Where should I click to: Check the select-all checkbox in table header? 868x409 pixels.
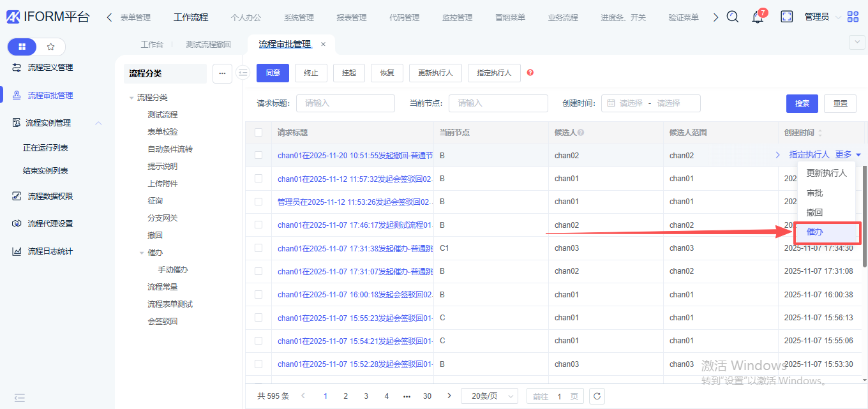258,133
